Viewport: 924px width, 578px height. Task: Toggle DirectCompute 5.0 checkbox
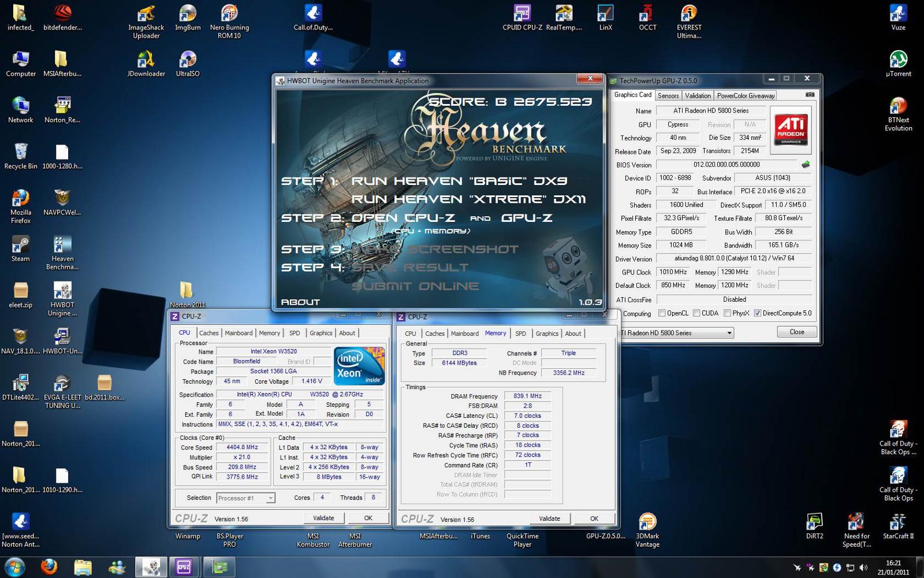point(758,313)
